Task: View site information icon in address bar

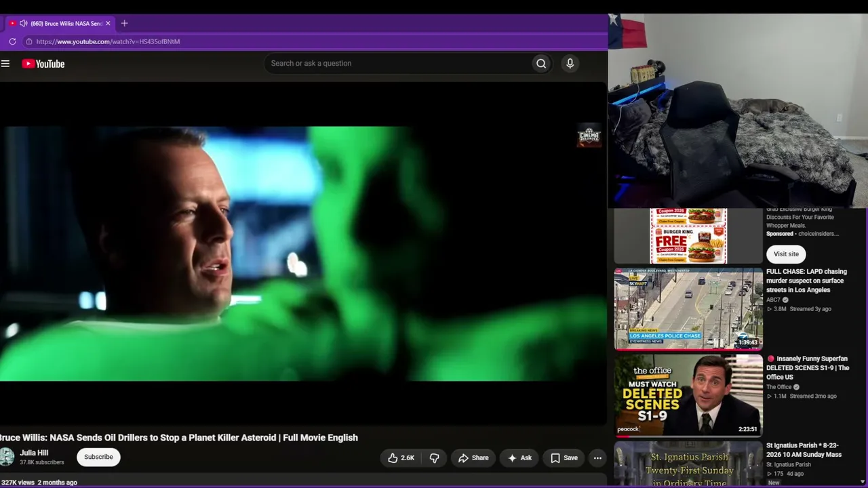Action: click(28, 41)
